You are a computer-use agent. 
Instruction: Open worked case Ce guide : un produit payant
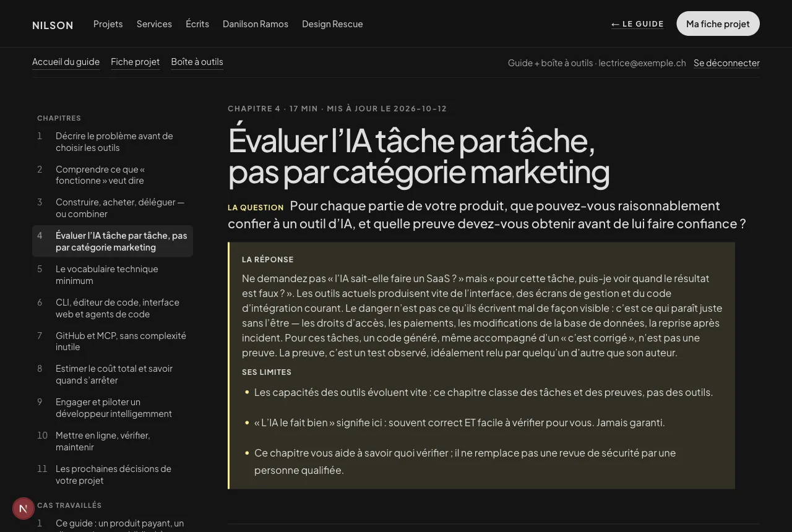pos(113,524)
